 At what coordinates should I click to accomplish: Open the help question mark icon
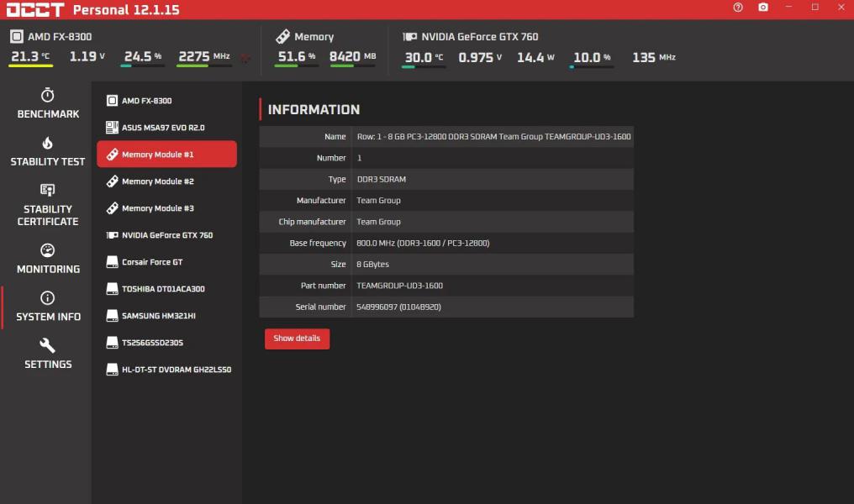737,7
